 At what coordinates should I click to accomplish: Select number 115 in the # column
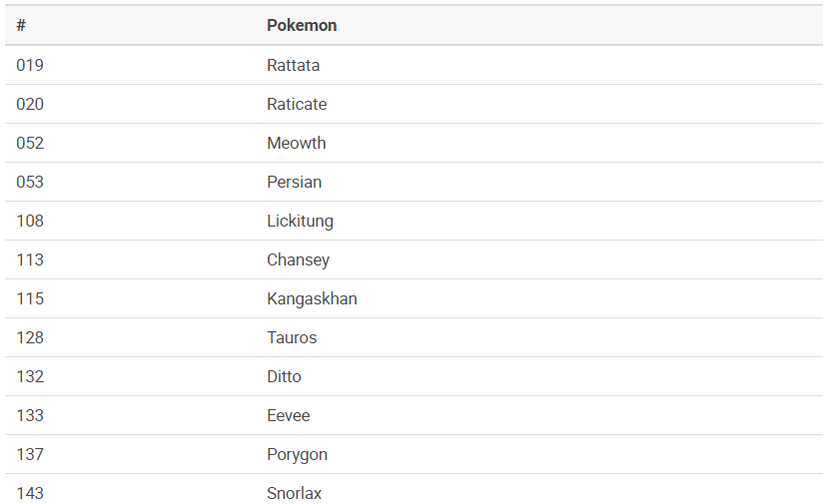tap(30, 298)
